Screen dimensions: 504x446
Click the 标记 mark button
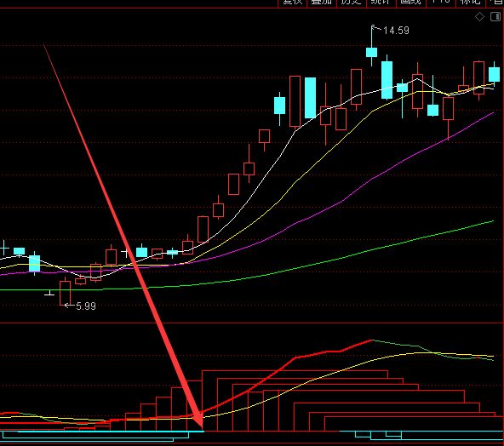[x=471, y=2]
